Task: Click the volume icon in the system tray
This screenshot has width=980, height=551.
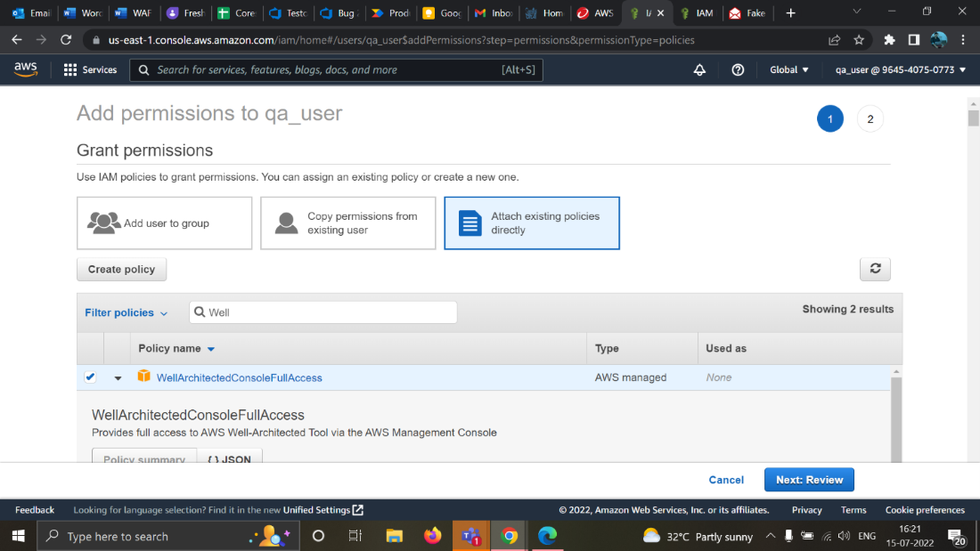Action: (x=844, y=536)
